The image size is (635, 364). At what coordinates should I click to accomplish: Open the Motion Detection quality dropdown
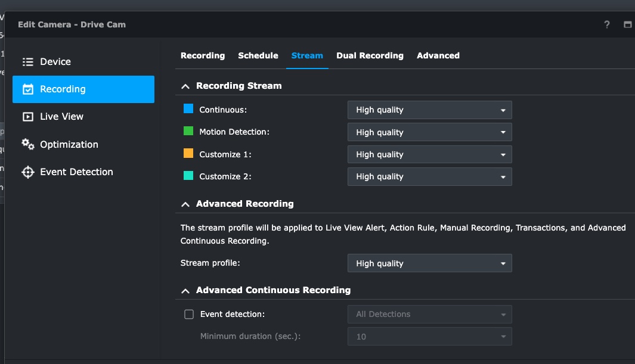429,132
